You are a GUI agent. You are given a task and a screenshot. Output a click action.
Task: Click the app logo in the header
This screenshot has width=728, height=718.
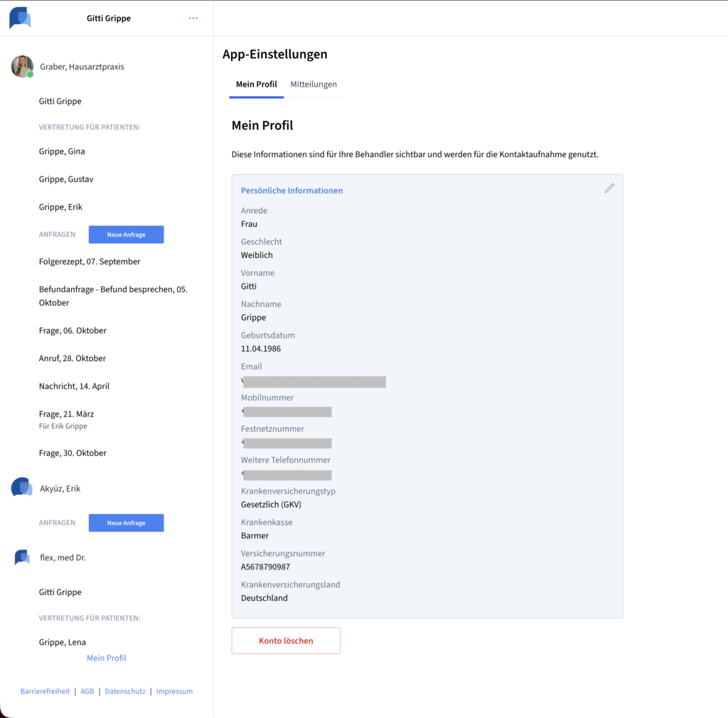(20, 18)
